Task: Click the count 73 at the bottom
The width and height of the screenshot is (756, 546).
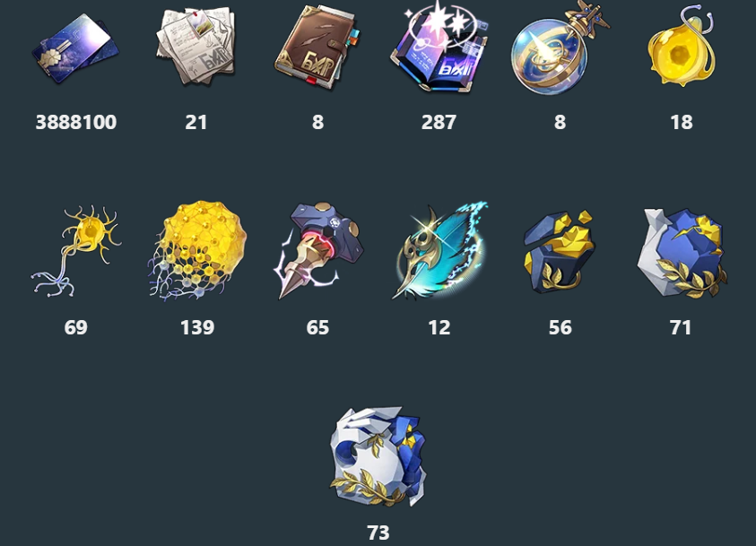Action: coord(378,533)
